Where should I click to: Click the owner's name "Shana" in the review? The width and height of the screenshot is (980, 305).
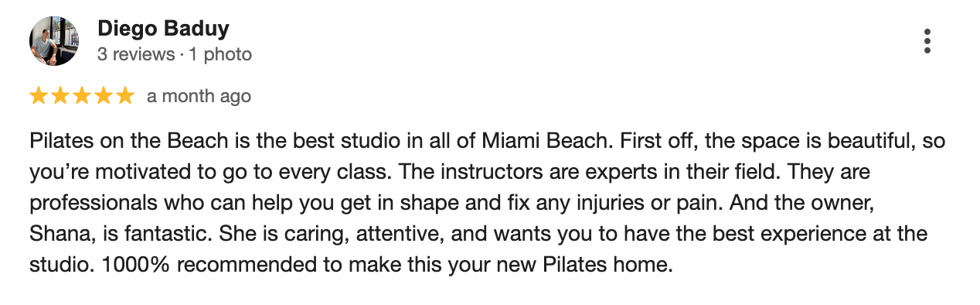(x=52, y=234)
